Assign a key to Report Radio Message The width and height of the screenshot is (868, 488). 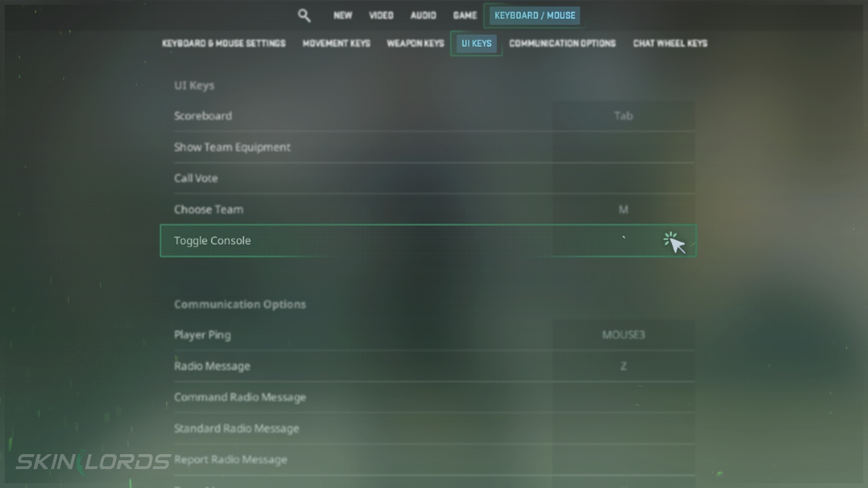coord(623,460)
